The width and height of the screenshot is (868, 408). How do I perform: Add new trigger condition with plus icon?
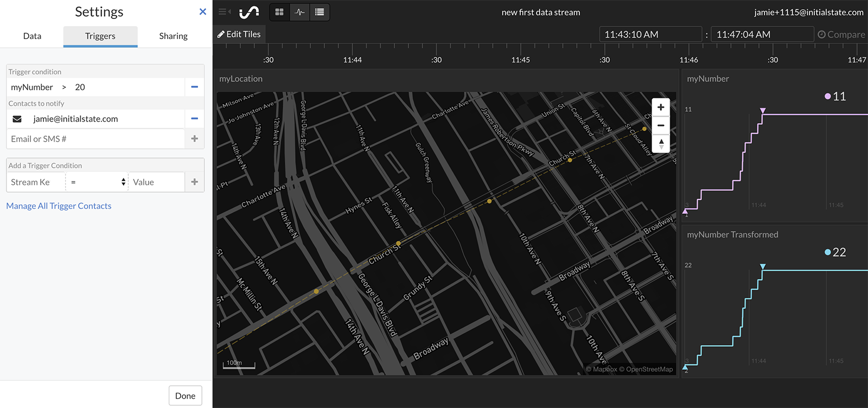194,182
